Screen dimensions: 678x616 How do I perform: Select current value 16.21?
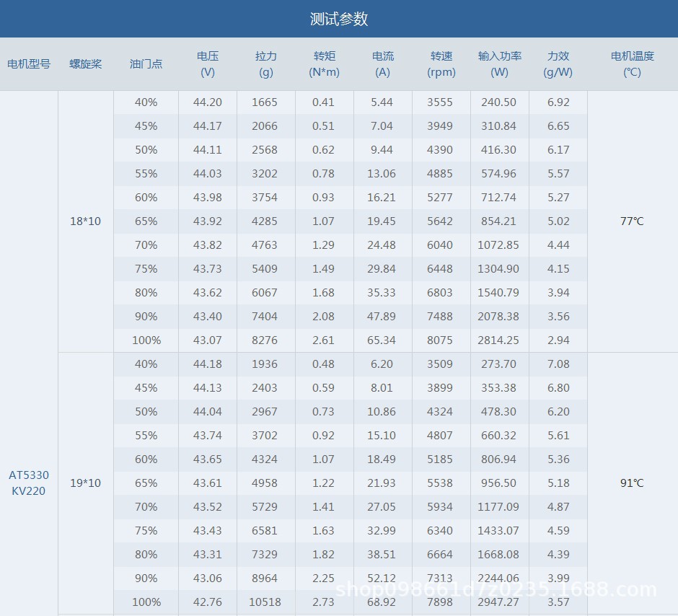[382, 198]
